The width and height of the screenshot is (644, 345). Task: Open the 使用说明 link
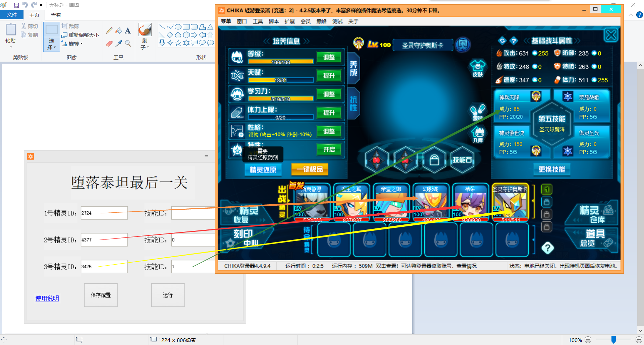pos(47,298)
